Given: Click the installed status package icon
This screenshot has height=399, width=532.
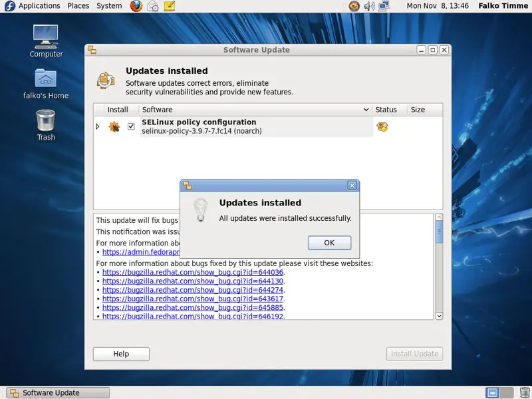Looking at the screenshot, I should [382, 127].
